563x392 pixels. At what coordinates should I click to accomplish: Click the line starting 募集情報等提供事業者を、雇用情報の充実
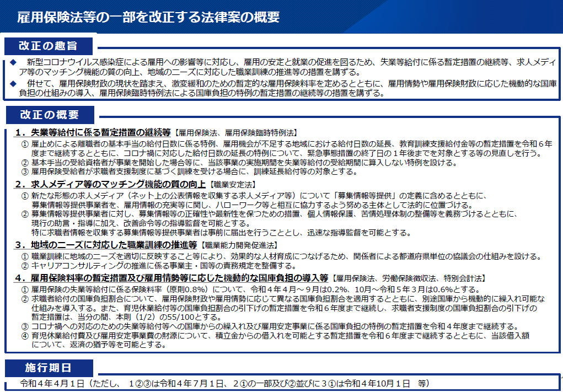tap(253, 205)
